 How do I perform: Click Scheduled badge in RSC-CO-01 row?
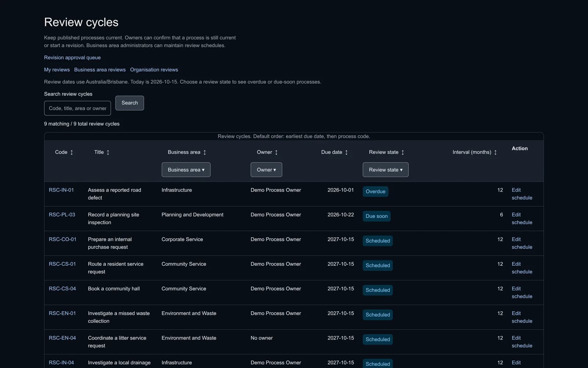[378, 241]
